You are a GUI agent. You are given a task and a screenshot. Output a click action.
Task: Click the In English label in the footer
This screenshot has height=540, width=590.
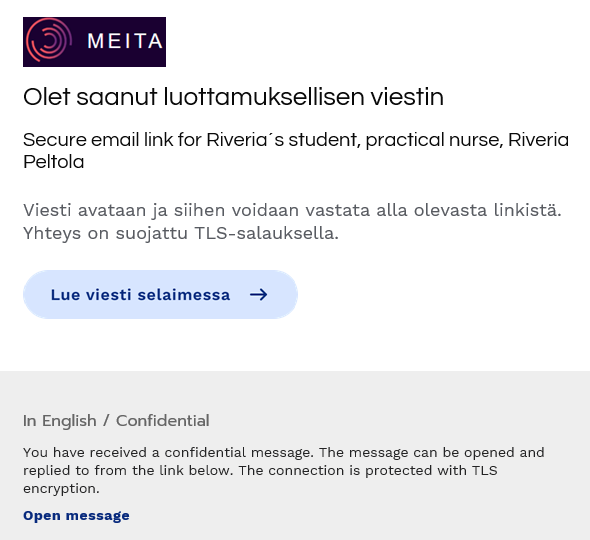tap(59, 421)
